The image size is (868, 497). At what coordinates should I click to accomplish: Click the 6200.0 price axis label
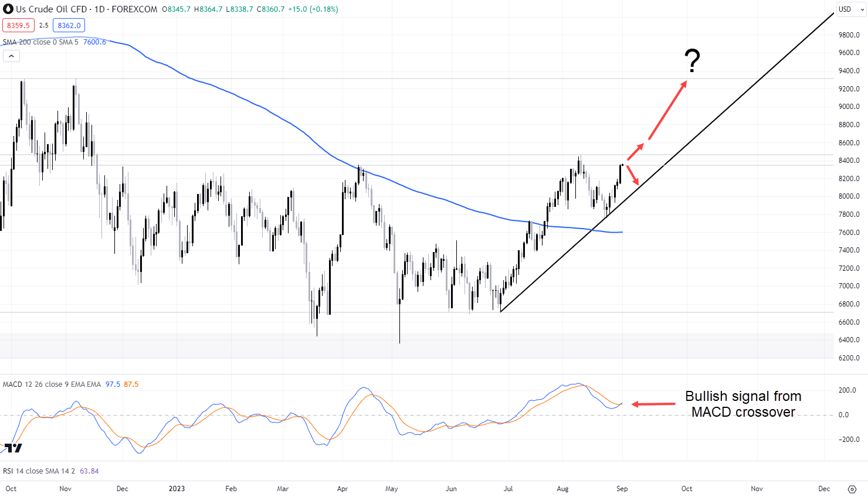point(849,358)
